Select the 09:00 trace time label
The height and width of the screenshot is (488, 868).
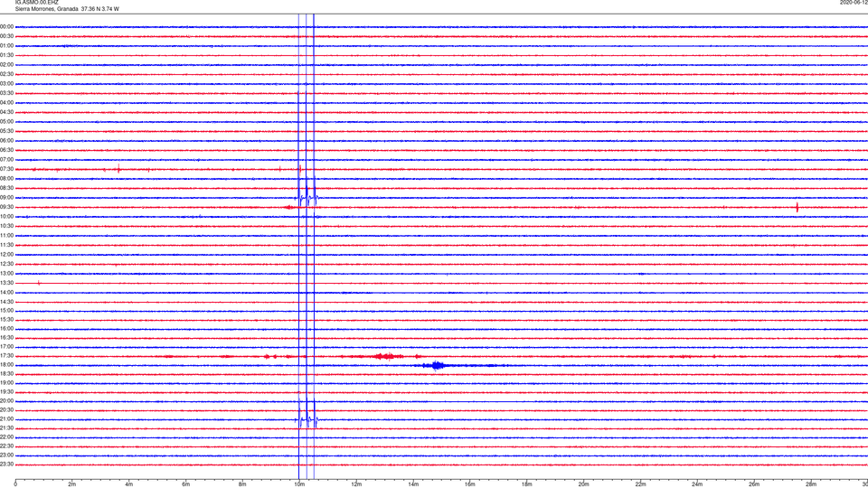[6, 198]
